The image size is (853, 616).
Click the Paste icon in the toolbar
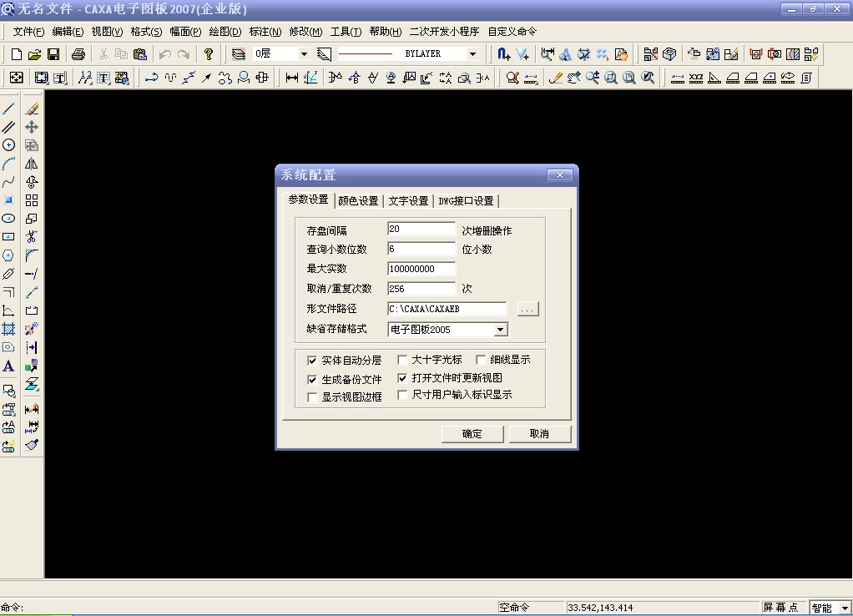(x=140, y=54)
